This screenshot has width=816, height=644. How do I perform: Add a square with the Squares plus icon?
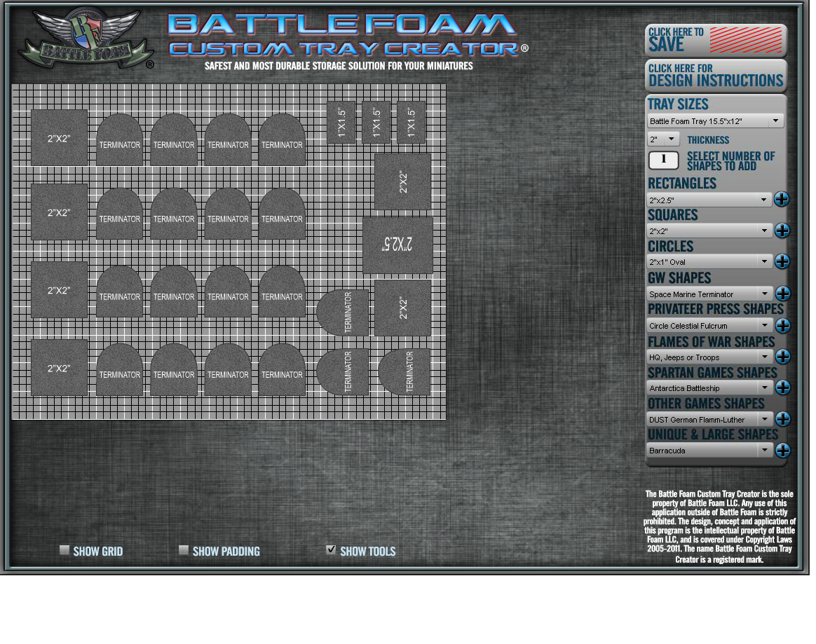coord(782,231)
